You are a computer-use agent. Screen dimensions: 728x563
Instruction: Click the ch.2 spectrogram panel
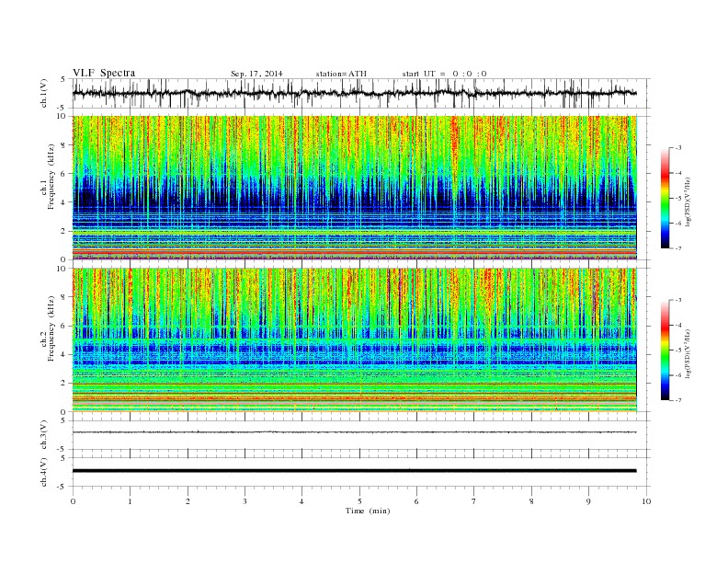354,339
